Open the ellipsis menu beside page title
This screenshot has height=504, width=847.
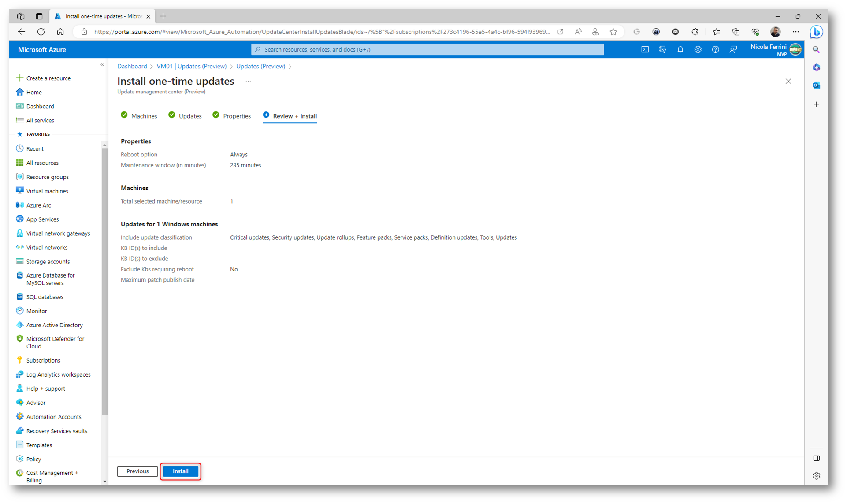pos(248,82)
